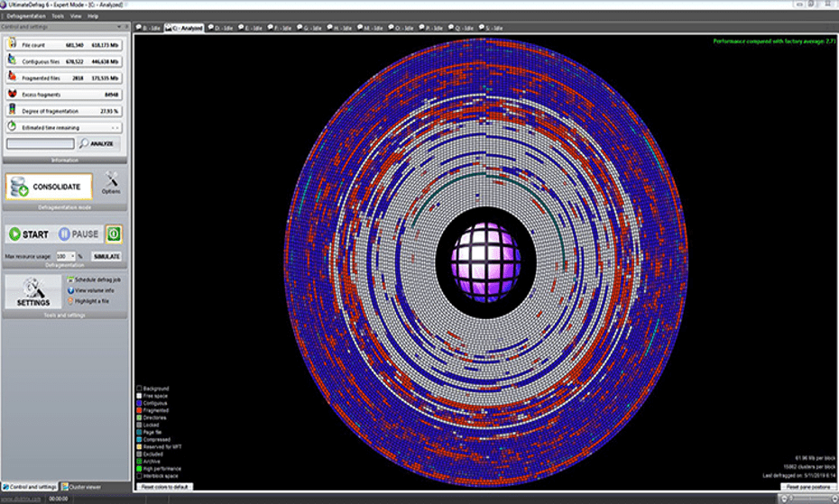Click the file highlight input field

pyautogui.click(x=40, y=143)
